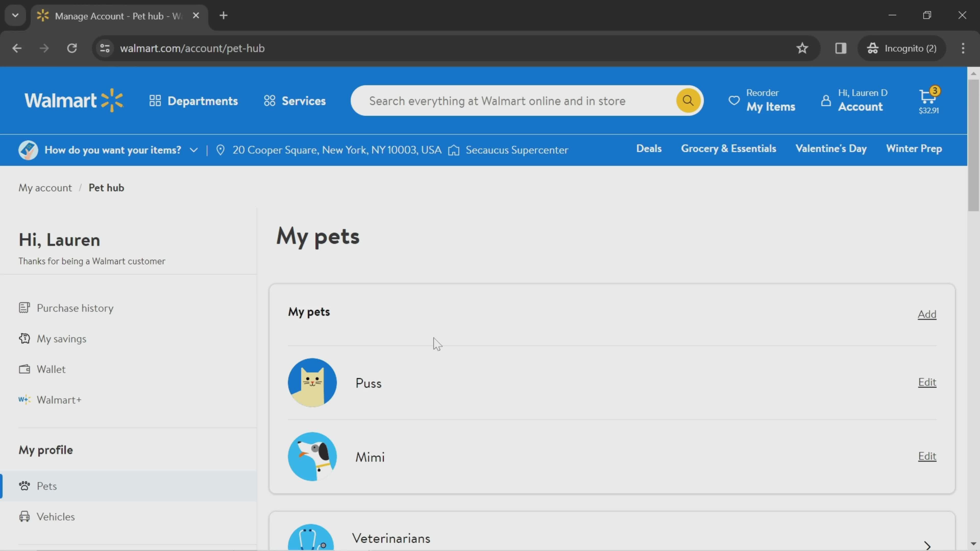Screen dimensions: 980x551
Task: Click the Walmart+ sidebar item
Action: [x=59, y=400]
